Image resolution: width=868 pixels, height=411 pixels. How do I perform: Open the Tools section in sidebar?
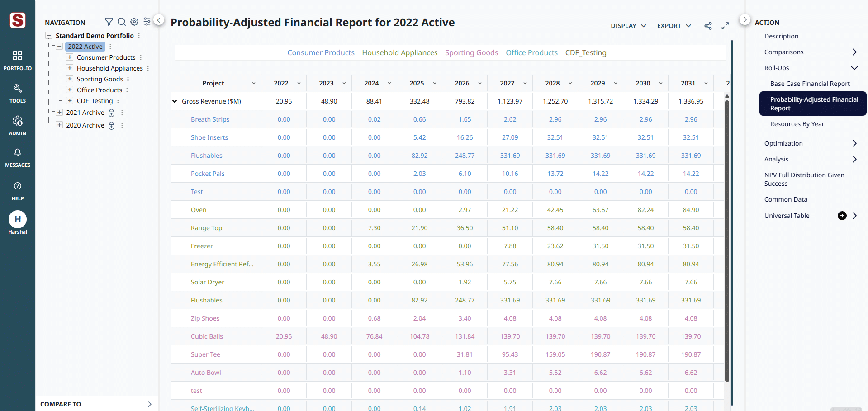point(18,93)
